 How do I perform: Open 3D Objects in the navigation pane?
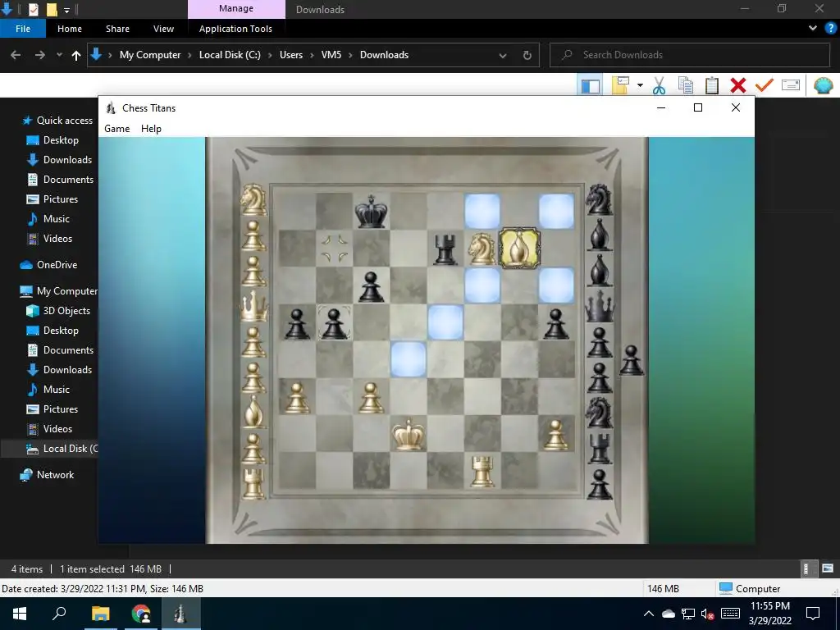tap(66, 311)
